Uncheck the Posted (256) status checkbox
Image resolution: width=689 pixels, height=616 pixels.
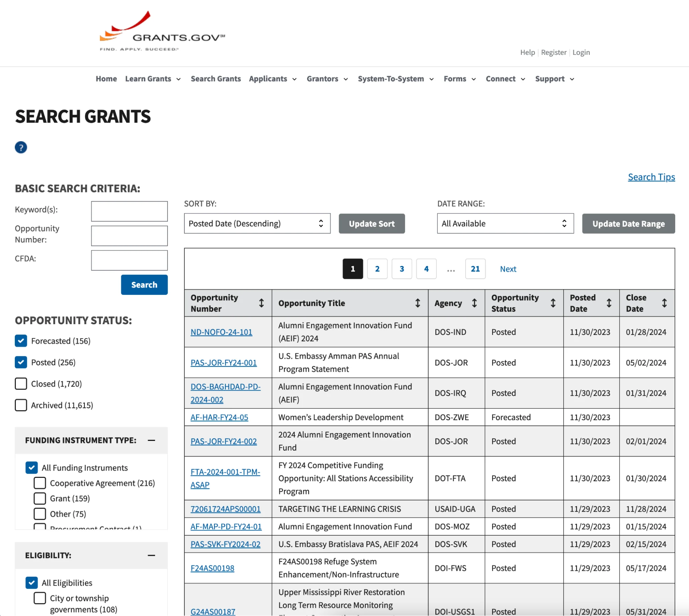tap(21, 362)
